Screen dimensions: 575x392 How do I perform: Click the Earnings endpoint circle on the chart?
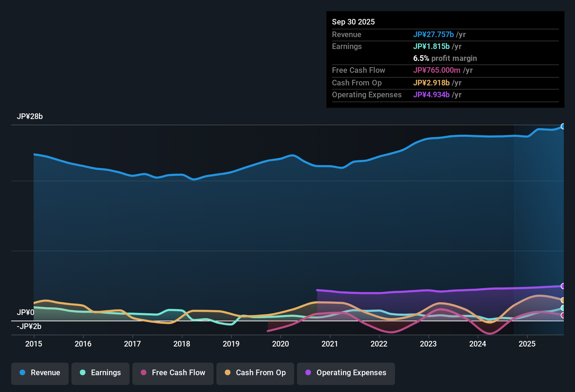coord(562,308)
